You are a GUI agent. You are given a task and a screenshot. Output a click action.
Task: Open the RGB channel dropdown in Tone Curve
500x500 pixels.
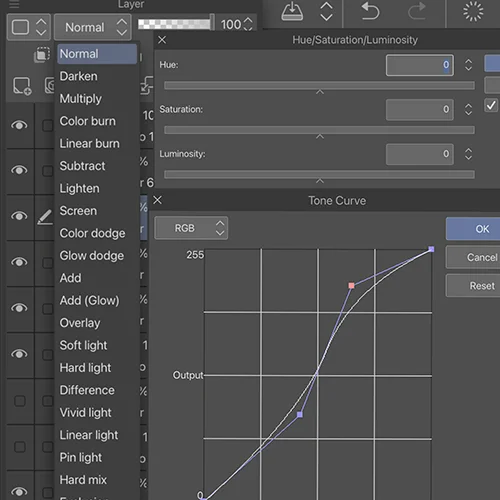pyautogui.click(x=191, y=228)
